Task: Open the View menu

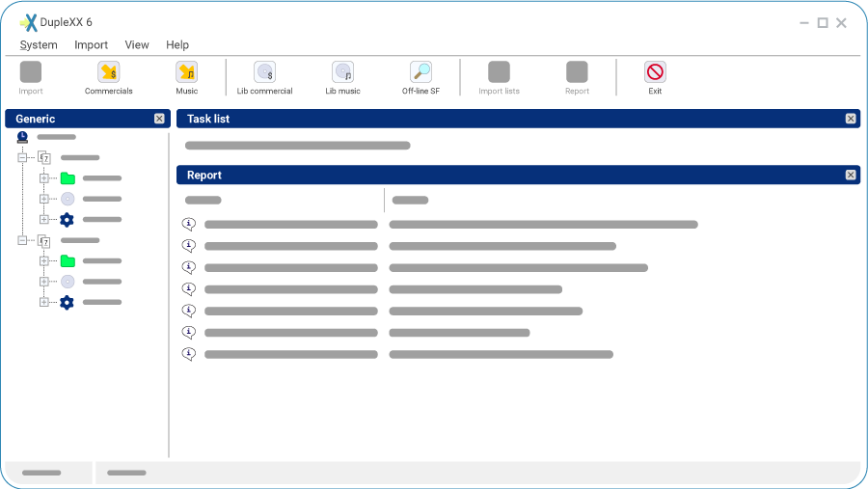Action: (x=137, y=45)
